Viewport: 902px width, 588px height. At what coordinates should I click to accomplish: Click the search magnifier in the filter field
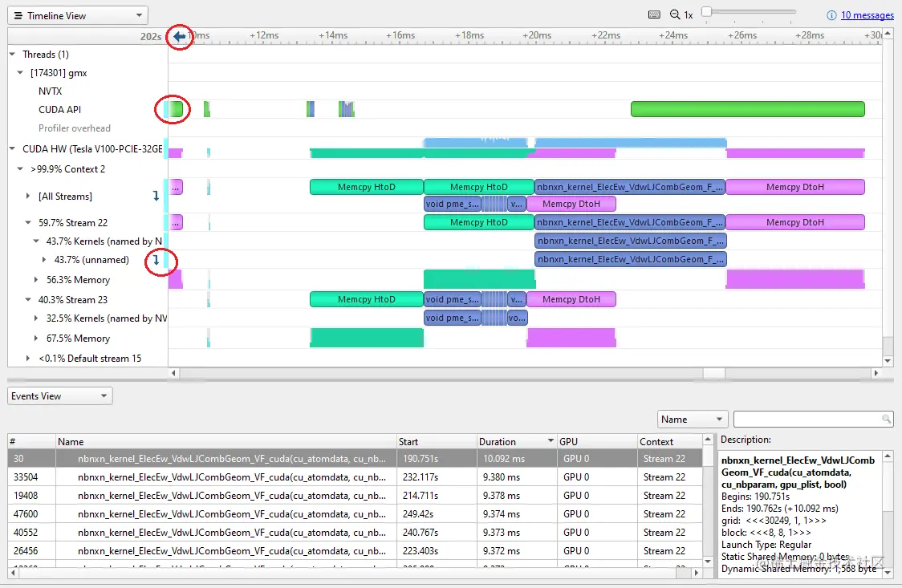tap(886, 419)
